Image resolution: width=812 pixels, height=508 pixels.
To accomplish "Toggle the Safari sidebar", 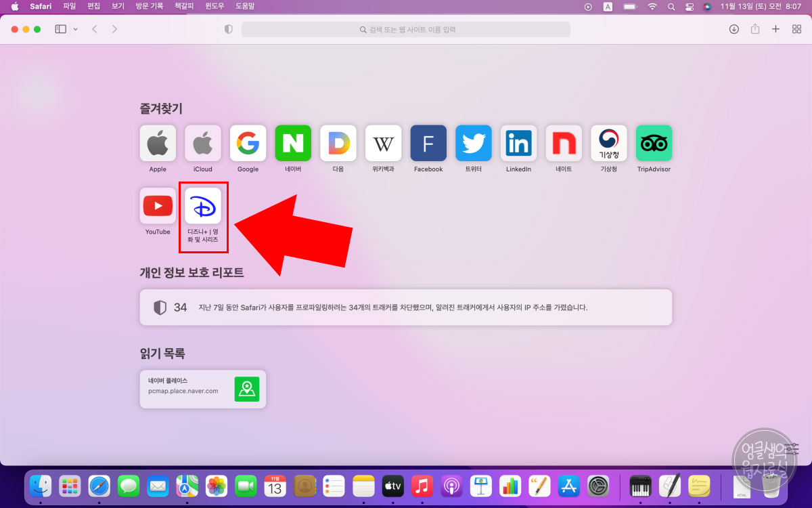I will coord(60,29).
